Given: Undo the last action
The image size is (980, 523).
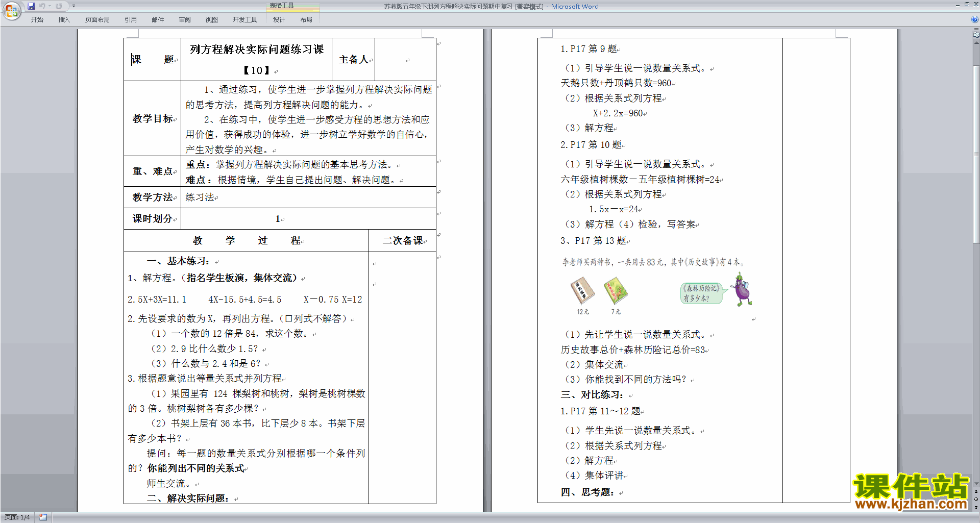Looking at the screenshot, I should [42, 6].
